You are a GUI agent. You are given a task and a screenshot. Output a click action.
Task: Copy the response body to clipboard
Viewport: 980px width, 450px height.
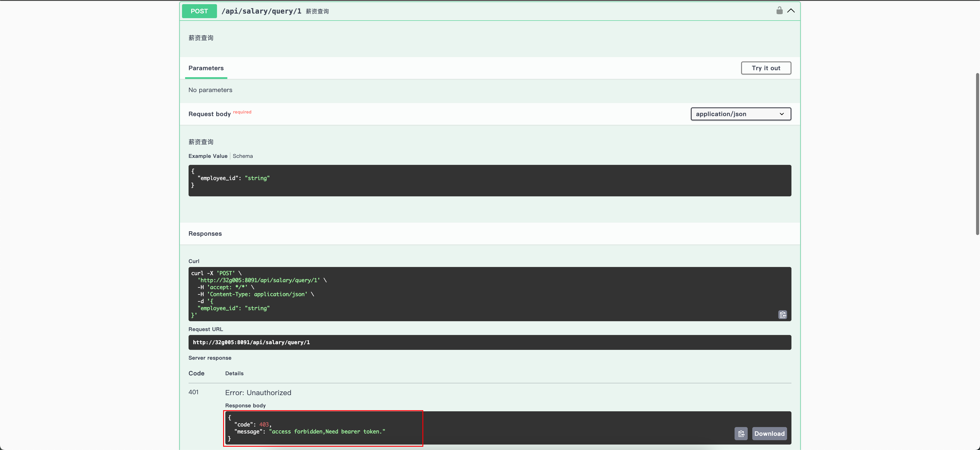coord(741,434)
